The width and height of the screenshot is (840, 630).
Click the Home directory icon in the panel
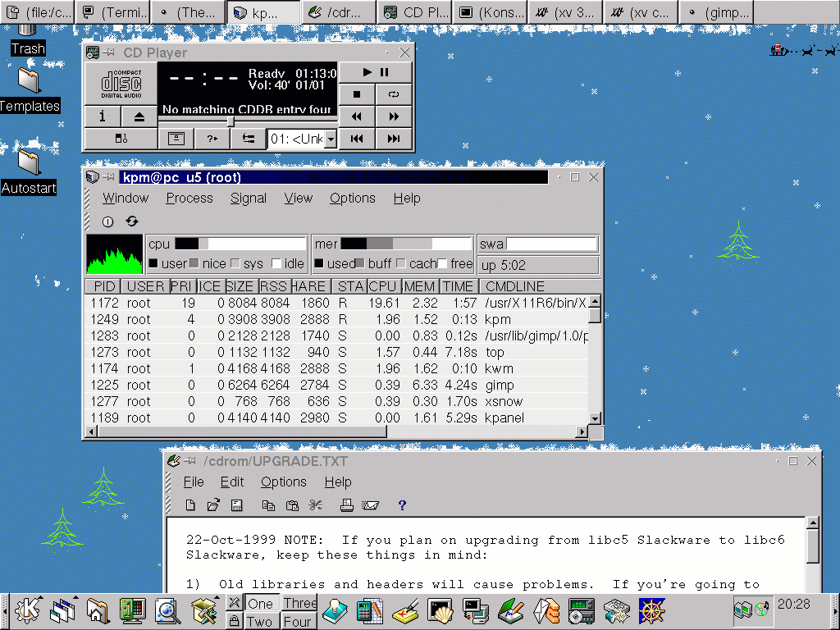[x=98, y=611]
